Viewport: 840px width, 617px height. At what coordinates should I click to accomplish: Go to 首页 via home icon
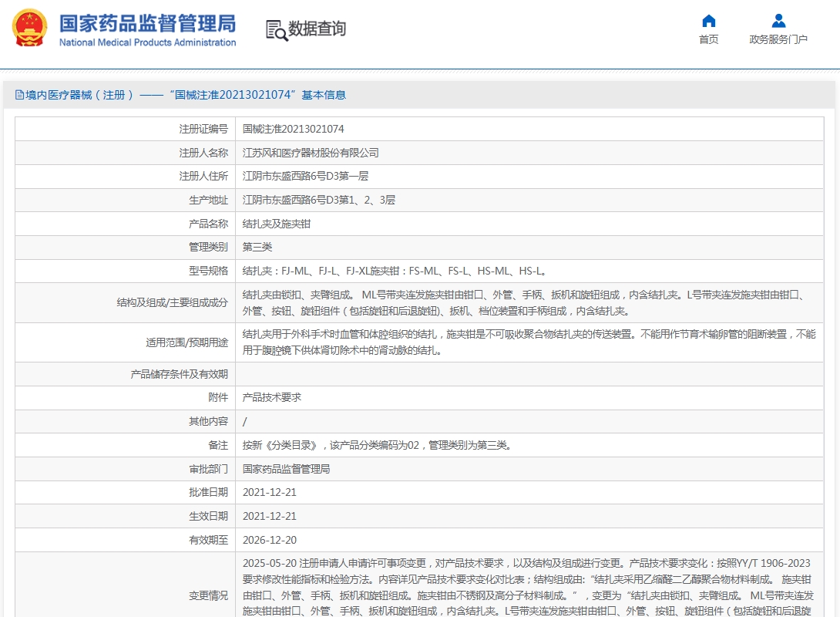tap(708, 21)
